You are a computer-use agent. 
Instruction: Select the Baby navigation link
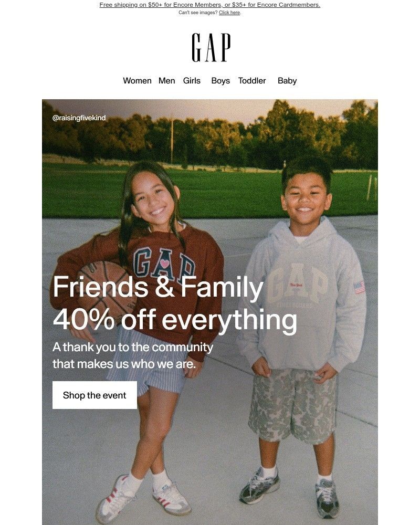pyautogui.click(x=287, y=81)
